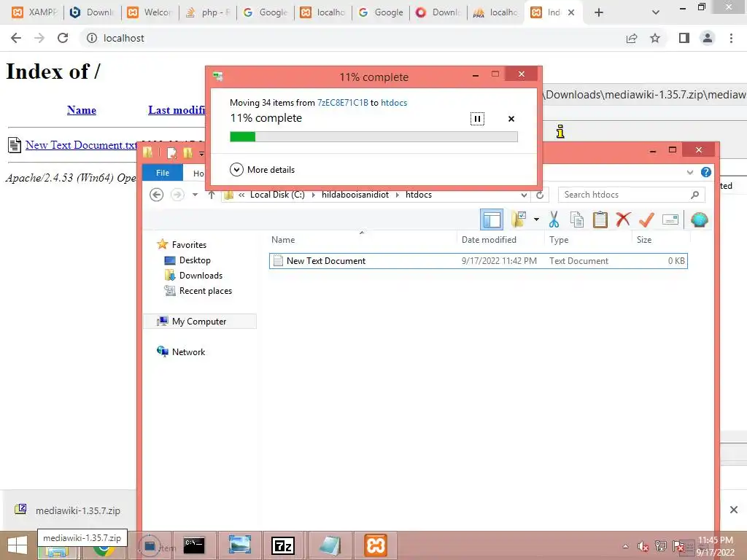Open the XAMPP taskbar icon
The width and height of the screenshot is (747, 560).
pos(376,545)
